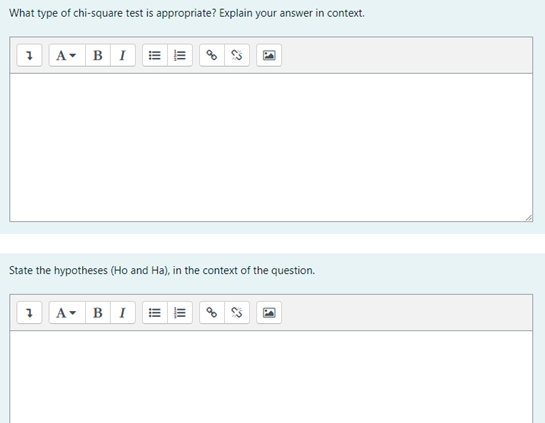Toggle bold in hypotheses editor
The height and width of the screenshot is (423, 545).
click(x=98, y=313)
